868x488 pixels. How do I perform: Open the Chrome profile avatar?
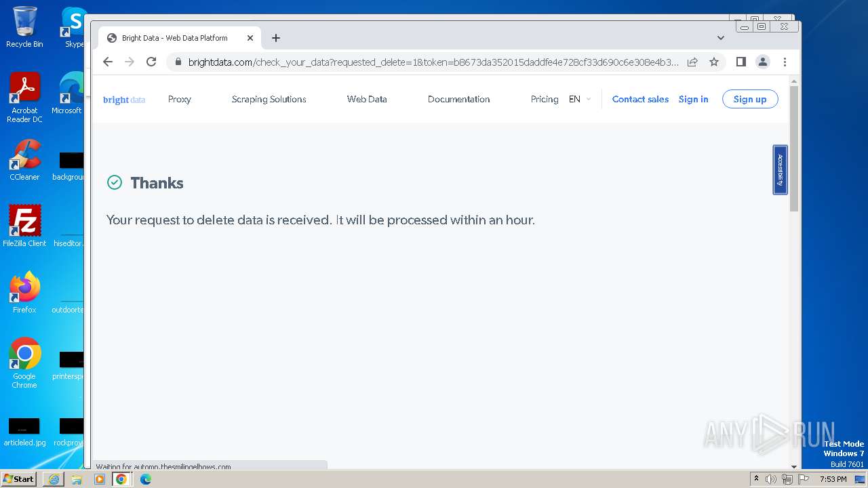coord(763,62)
